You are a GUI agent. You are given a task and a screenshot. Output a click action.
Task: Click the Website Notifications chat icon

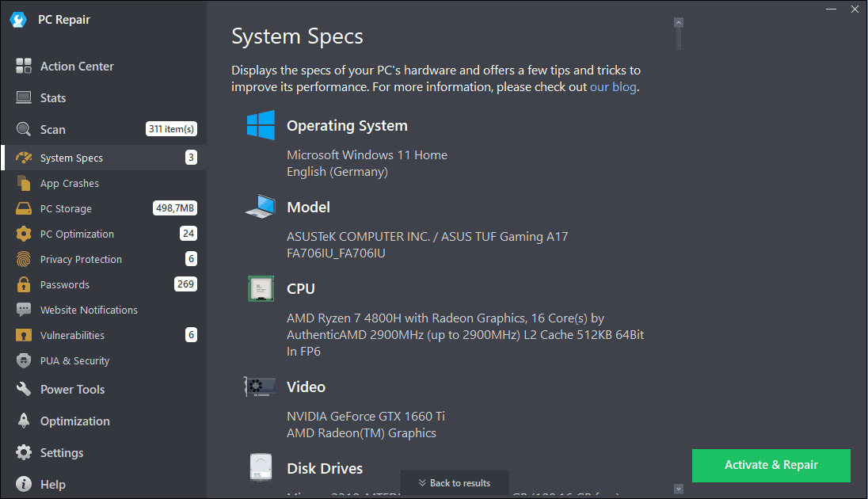tap(24, 310)
